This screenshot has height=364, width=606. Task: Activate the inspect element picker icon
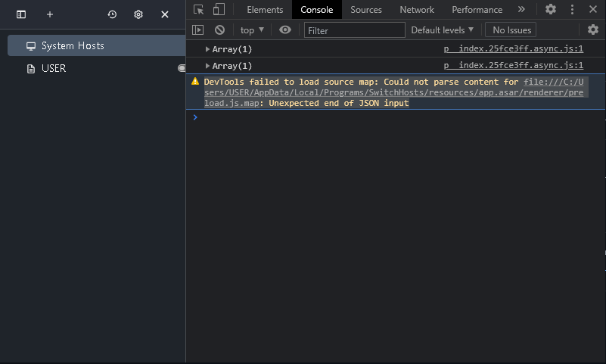tap(199, 9)
